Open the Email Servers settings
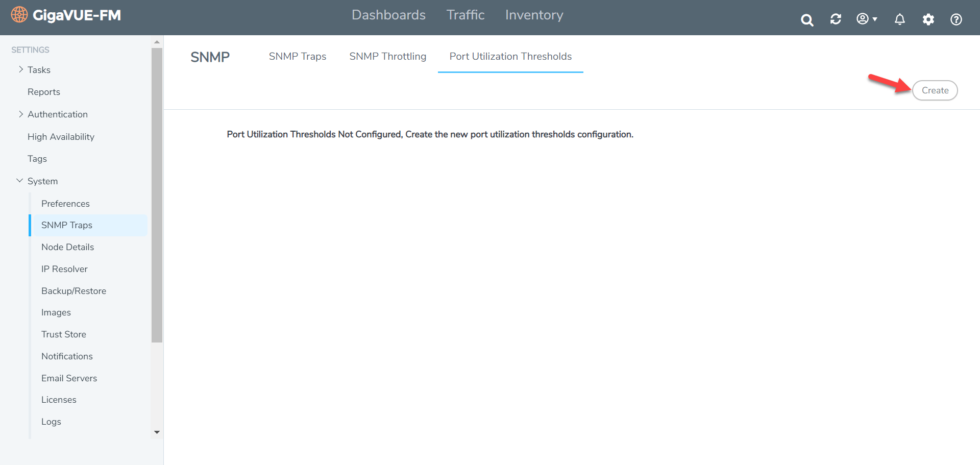980x465 pixels. 69,378
